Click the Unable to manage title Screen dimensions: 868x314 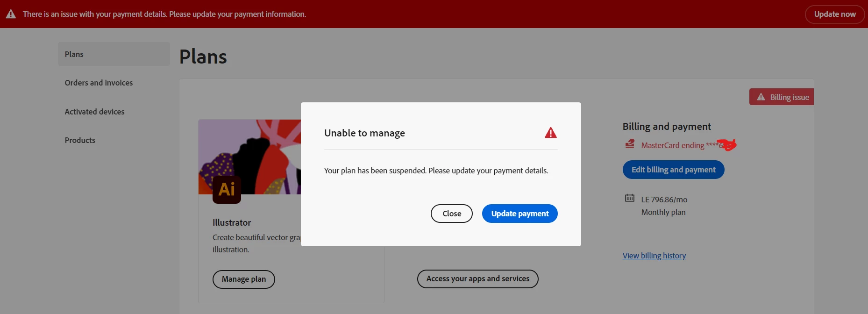(364, 133)
